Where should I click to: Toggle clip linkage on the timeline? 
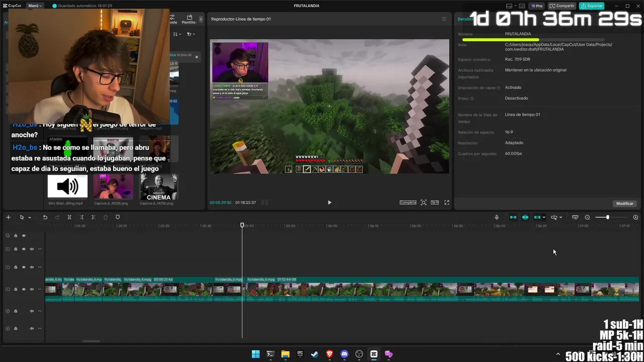pos(537,217)
